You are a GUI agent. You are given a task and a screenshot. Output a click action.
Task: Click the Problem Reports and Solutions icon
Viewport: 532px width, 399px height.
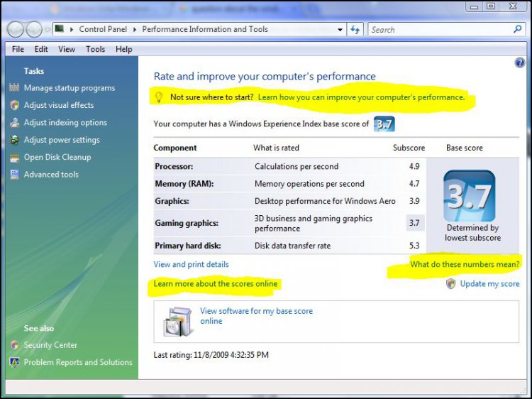[x=15, y=362]
